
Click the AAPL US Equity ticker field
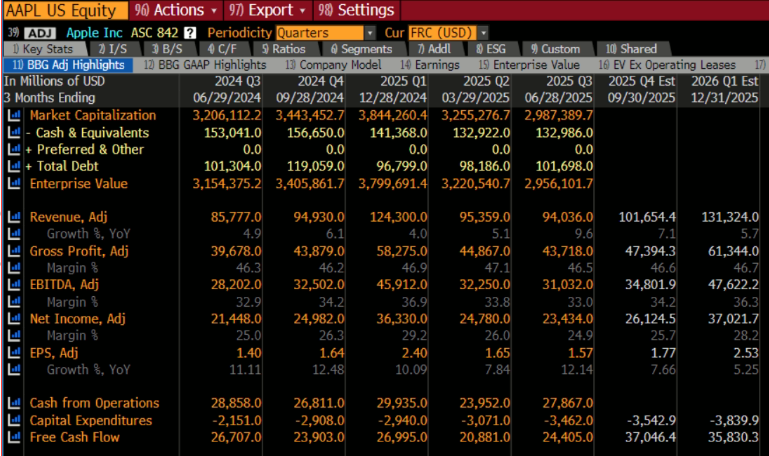coord(64,10)
